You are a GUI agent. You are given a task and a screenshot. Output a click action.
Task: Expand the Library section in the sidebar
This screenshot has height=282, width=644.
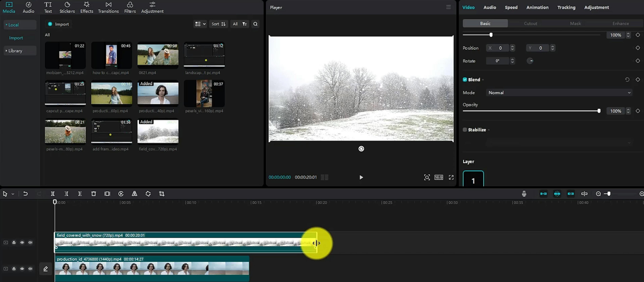click(15, 51)
